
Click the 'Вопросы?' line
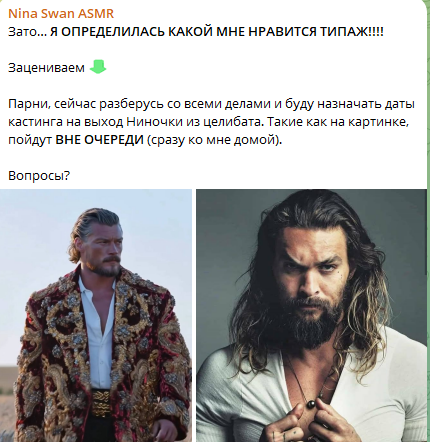(39, 176)
